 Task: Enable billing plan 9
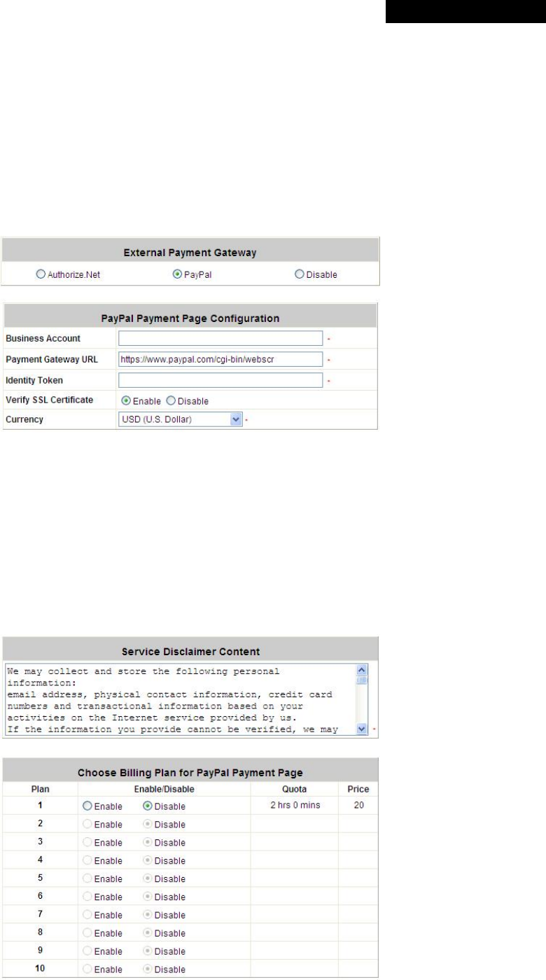coord(87,951)
